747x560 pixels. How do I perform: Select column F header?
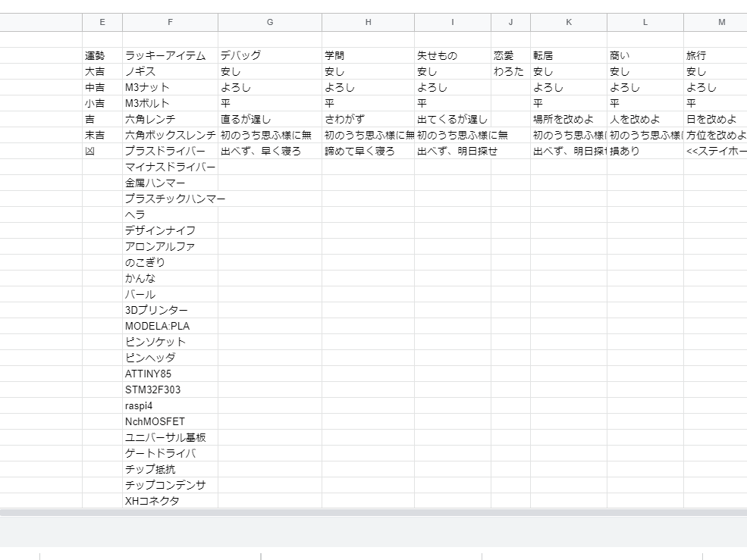pos(170,23)
